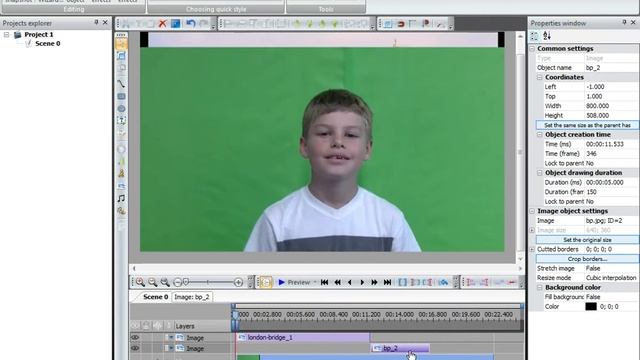Click the Crop borders... button
This screenshot has width=640, height=360.
(x=587, y=259)
